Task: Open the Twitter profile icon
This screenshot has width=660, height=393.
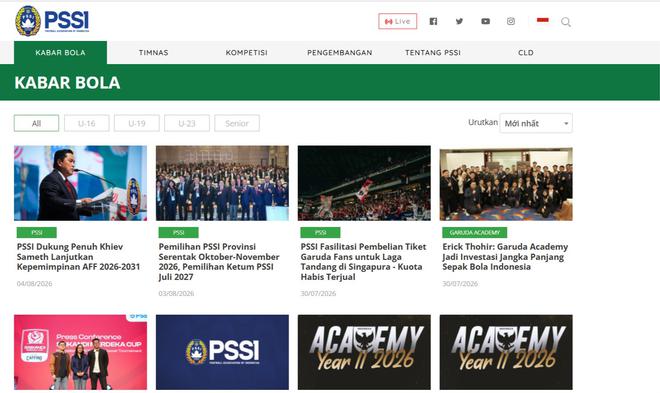Action: point(459,21)
